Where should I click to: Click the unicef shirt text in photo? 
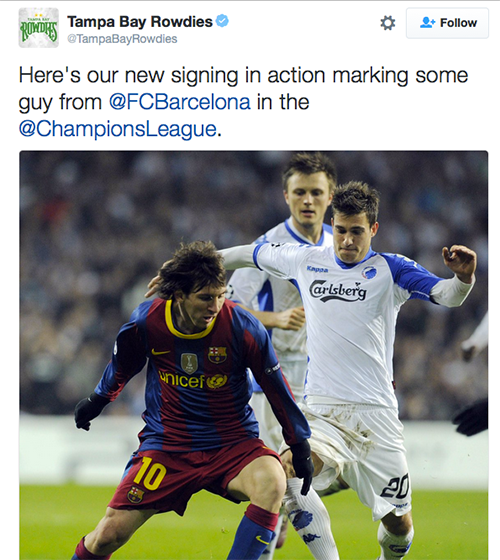[x=193, y=380]
